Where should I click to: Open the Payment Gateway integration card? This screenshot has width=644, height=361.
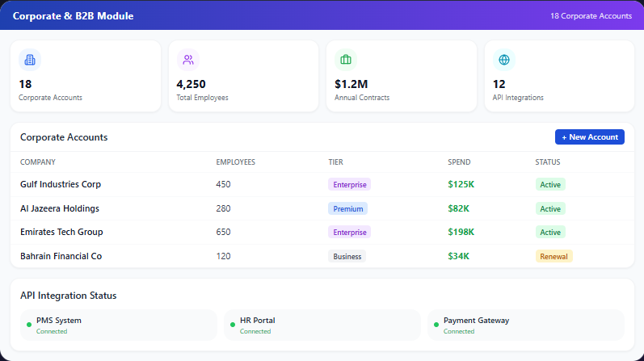[x=526, y=325]
